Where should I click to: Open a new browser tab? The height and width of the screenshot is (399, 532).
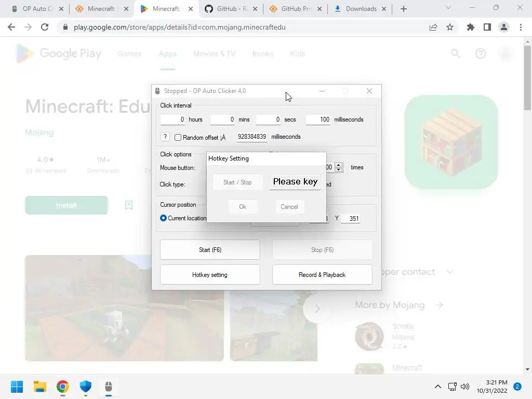pos(403,9)
